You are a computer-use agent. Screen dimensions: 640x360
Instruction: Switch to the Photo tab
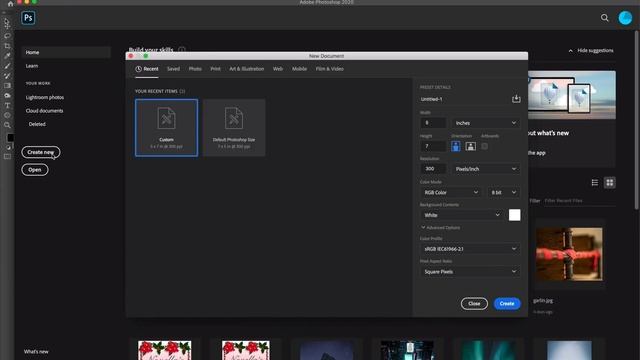click(195, 69)
